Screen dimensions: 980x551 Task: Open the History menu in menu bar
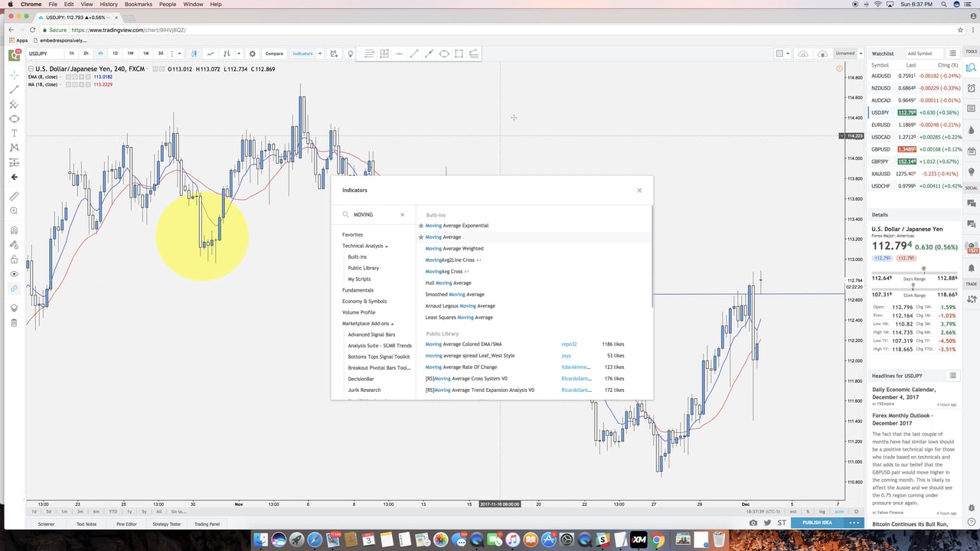click(x=109, y=5)
